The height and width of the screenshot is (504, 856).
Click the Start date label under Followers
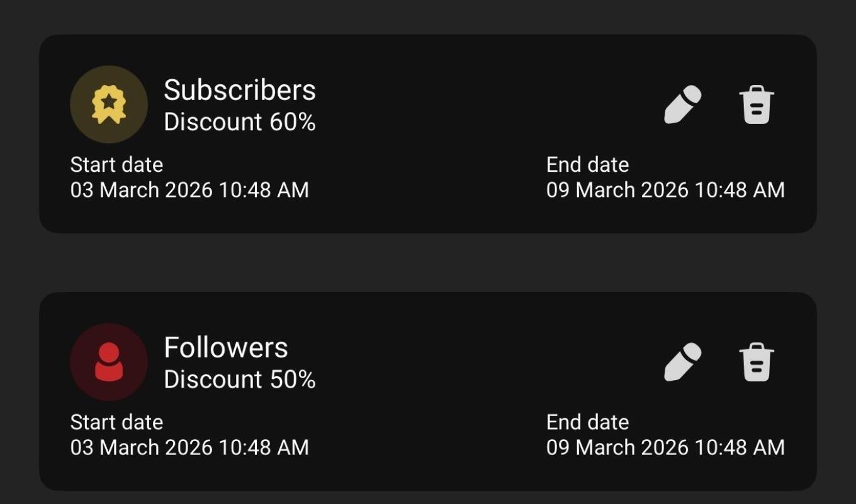(116, 422)
